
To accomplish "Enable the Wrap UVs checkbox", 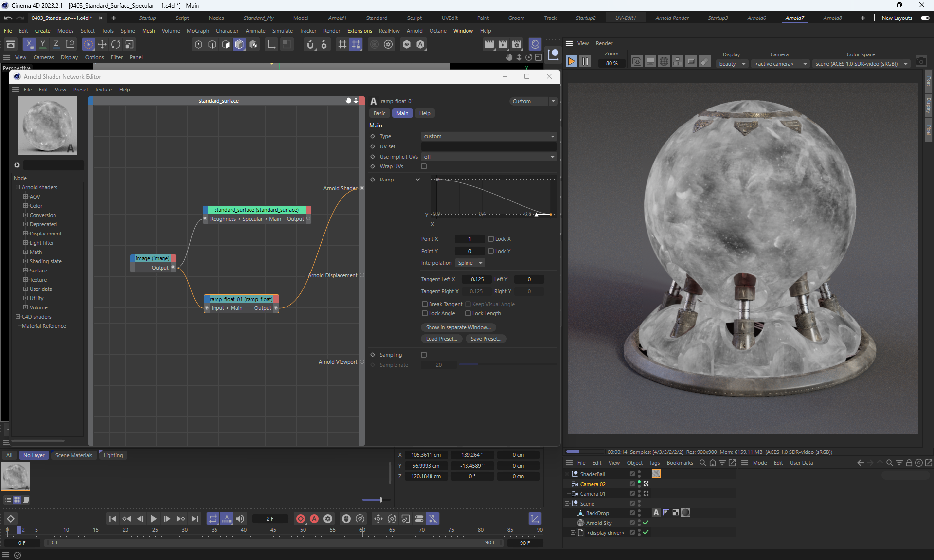I will coord(424,166).
